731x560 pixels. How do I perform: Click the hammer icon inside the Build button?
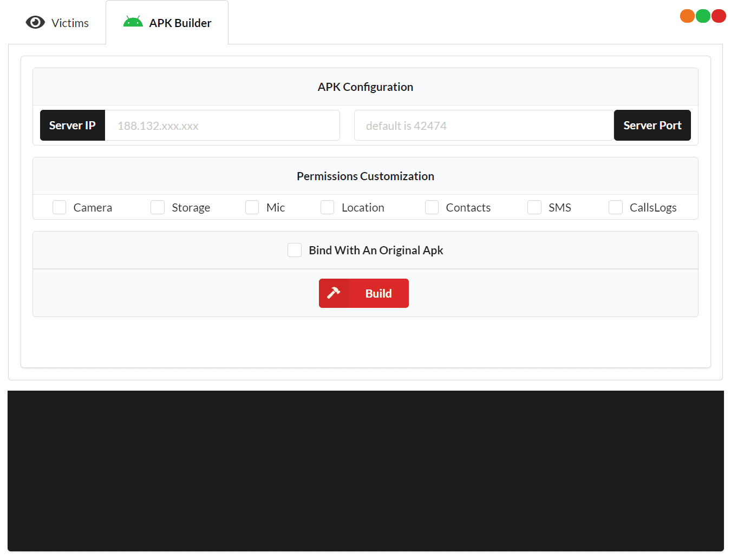[335, 293]
